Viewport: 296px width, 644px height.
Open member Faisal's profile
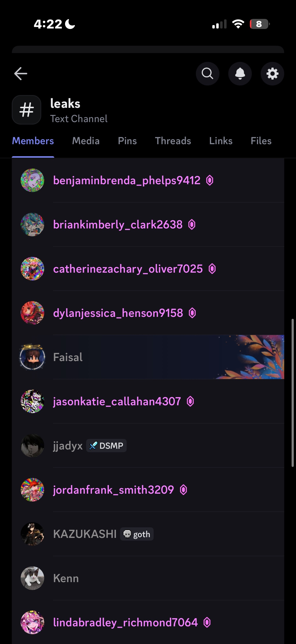click(148, 357)
